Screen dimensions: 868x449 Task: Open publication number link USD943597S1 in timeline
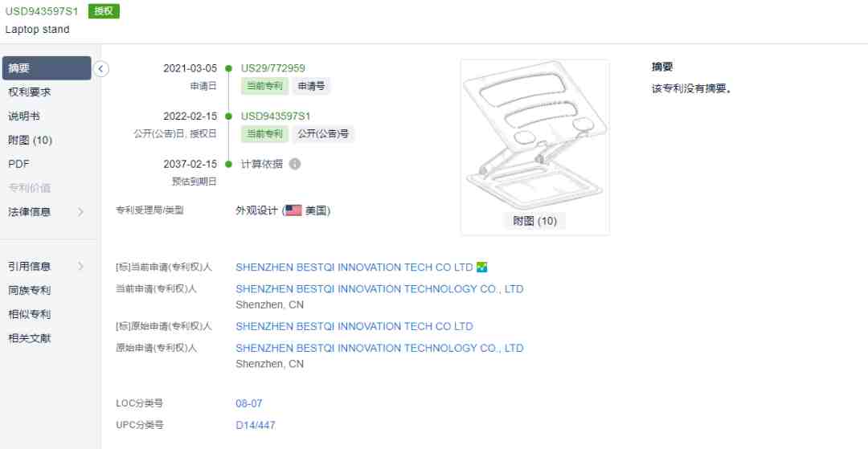pos(276,116)
